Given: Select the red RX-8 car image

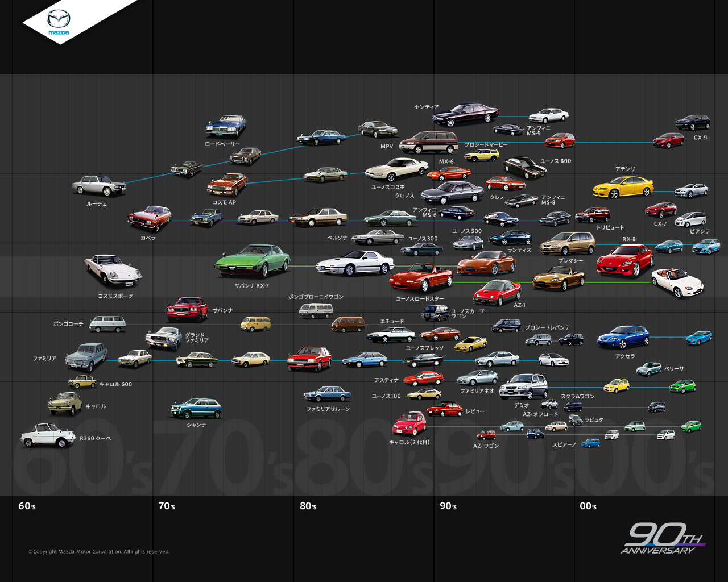Looking at the screenshot, I should 625,260.
